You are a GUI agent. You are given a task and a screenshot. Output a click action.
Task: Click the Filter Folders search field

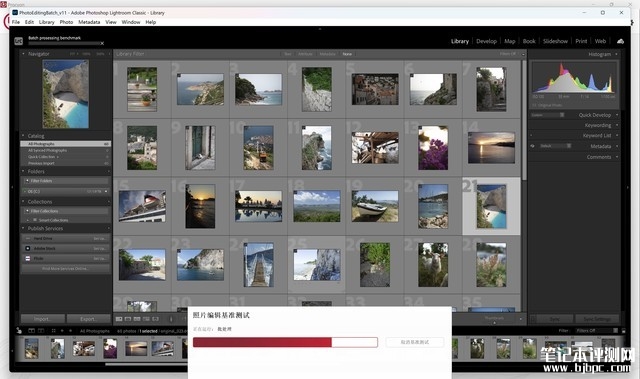coord(65,181)
